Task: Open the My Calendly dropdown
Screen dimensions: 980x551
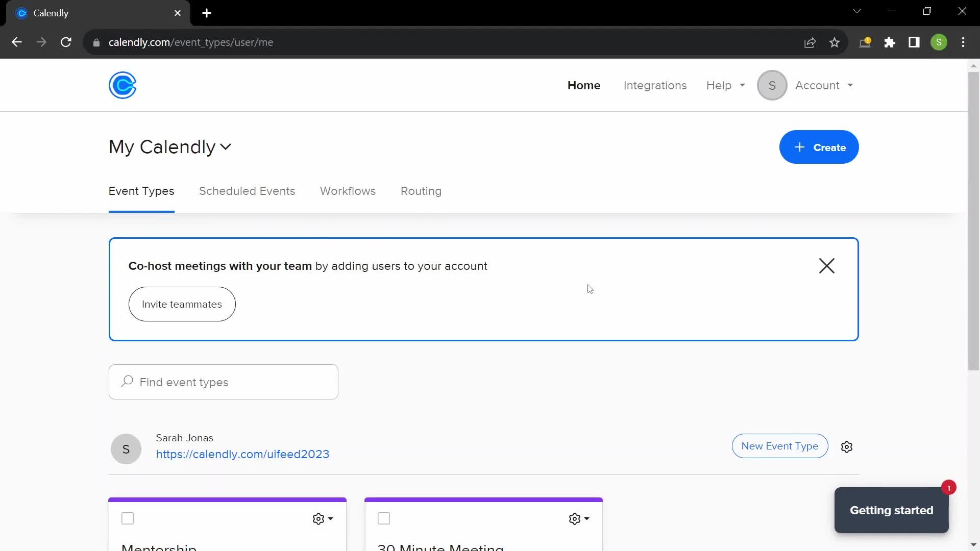Action: pos(170,147)
